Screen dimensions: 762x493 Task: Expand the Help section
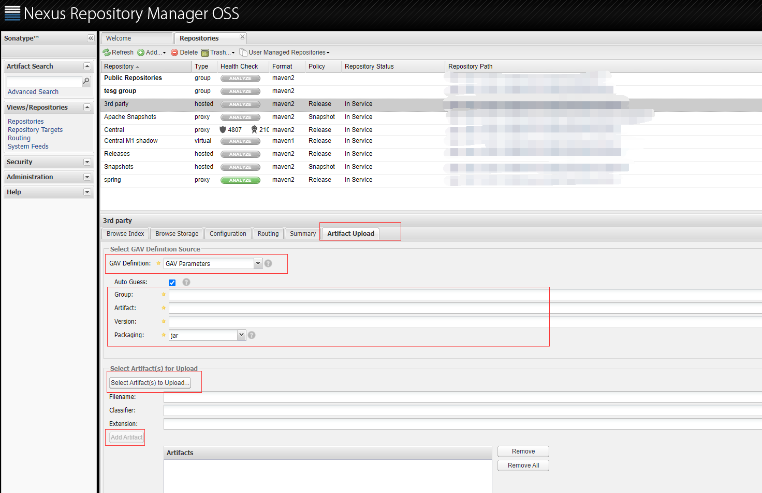[87, 192]
